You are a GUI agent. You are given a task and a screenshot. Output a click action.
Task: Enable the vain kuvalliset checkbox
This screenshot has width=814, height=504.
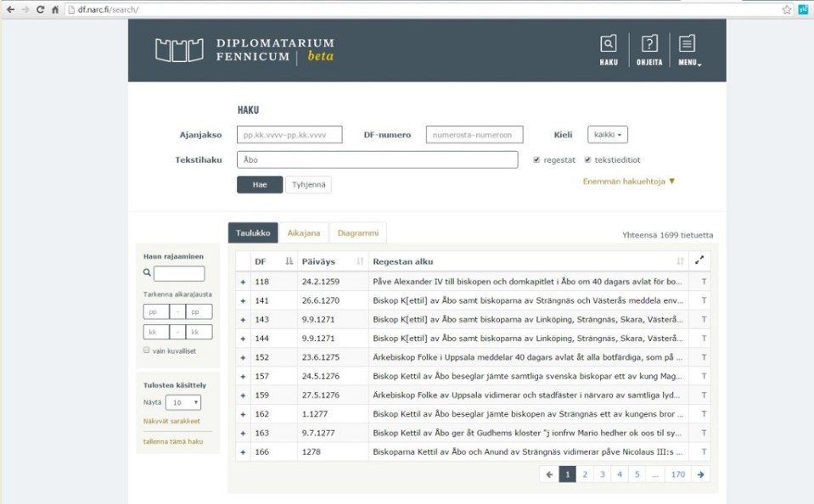147,350
